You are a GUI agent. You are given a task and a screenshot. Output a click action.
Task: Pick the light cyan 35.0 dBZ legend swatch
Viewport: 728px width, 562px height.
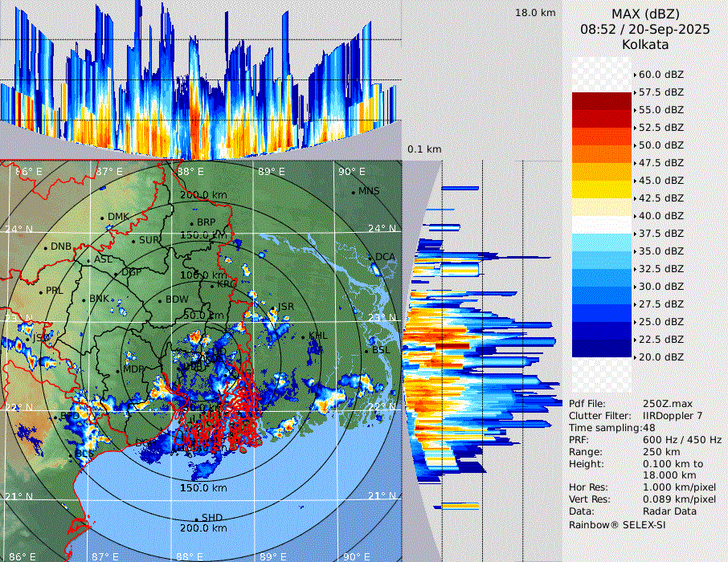[x=602, y=242]
